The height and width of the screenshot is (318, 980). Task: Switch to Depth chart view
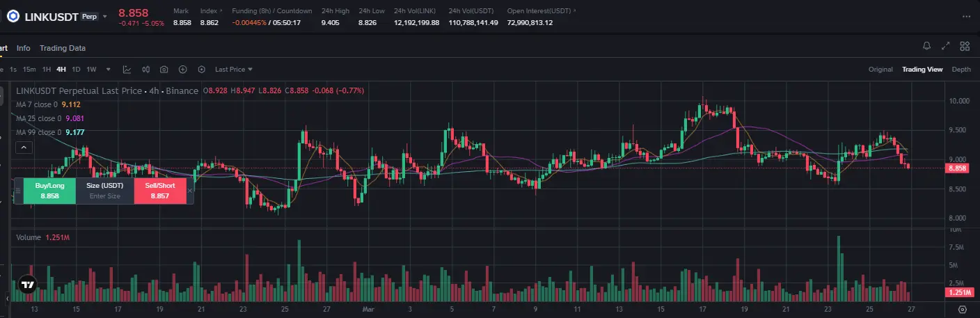point(961,70)
